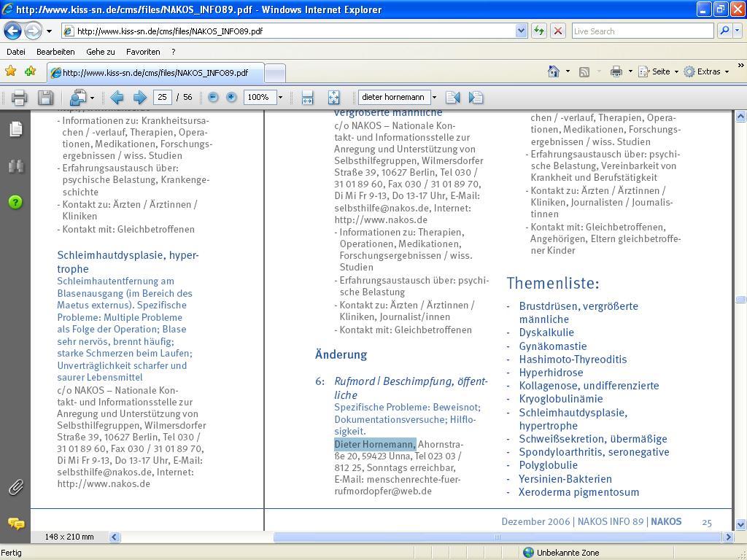Click the green help question mark icon
The width and height of the screenshot is (747, 560).
pyautogui.click(x=15, y=203)
